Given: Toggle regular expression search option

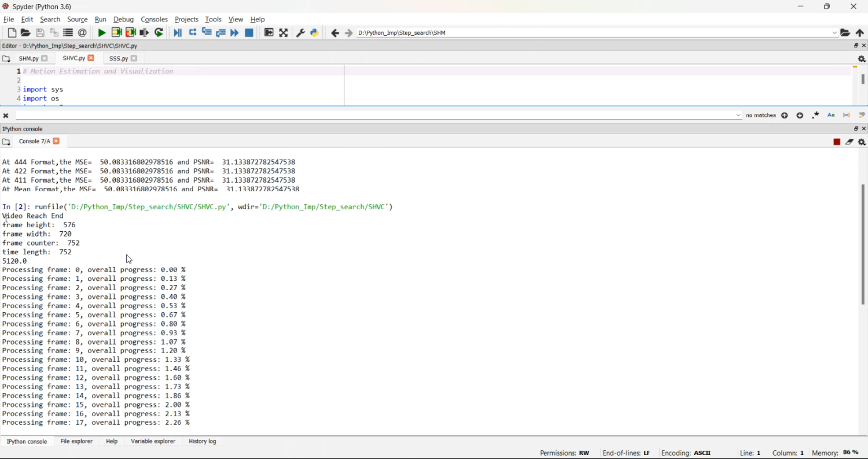Looking at the screenshot, I should [815, 115].
